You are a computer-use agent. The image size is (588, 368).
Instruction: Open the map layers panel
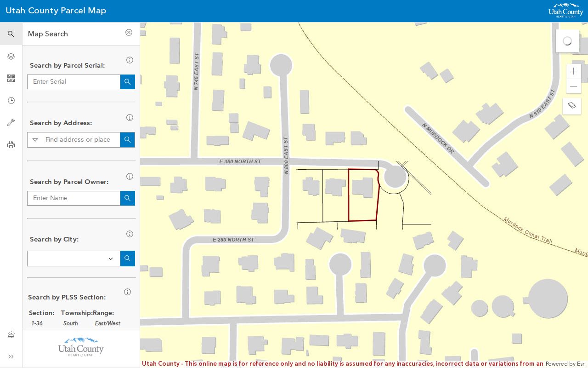tap(11, 56)
